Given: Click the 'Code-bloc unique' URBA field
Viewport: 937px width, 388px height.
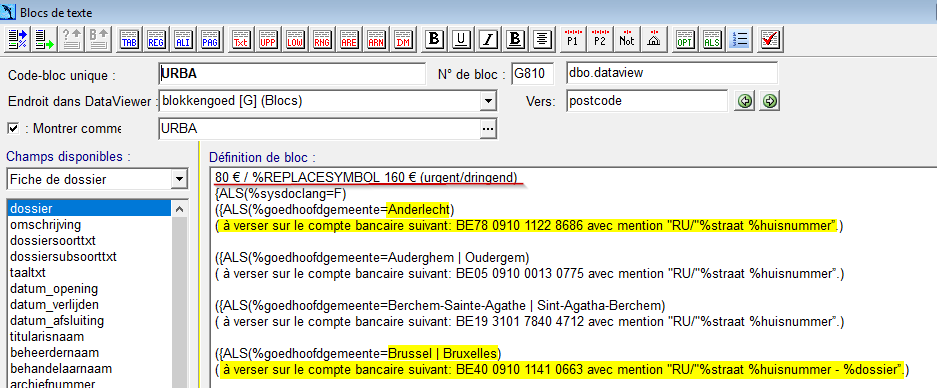Looking at the screenshot, I should tap(292, 74).
